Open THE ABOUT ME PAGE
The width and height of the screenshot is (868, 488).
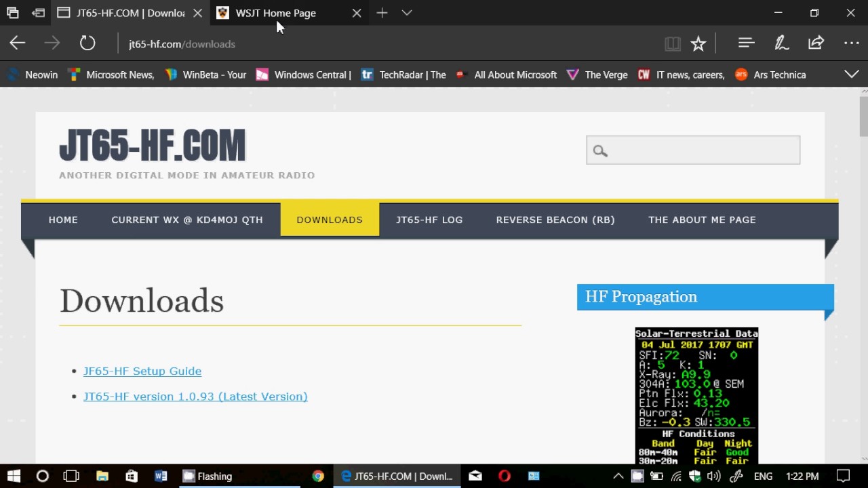tap(702, 220)
